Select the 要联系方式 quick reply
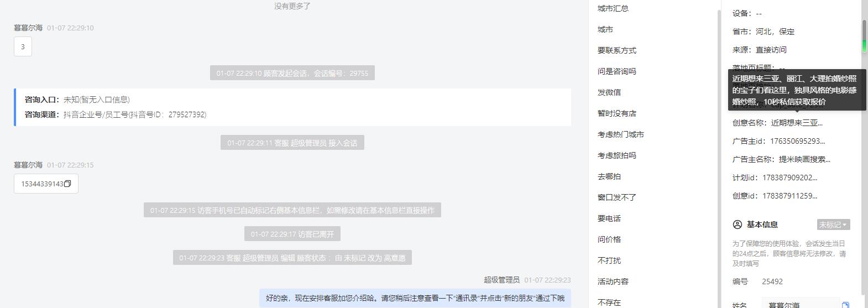This screenshot has height=308, width=868. 617,50
